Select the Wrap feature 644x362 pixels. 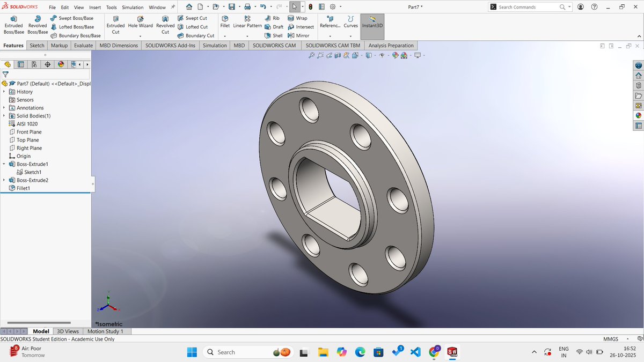point(297,18)
